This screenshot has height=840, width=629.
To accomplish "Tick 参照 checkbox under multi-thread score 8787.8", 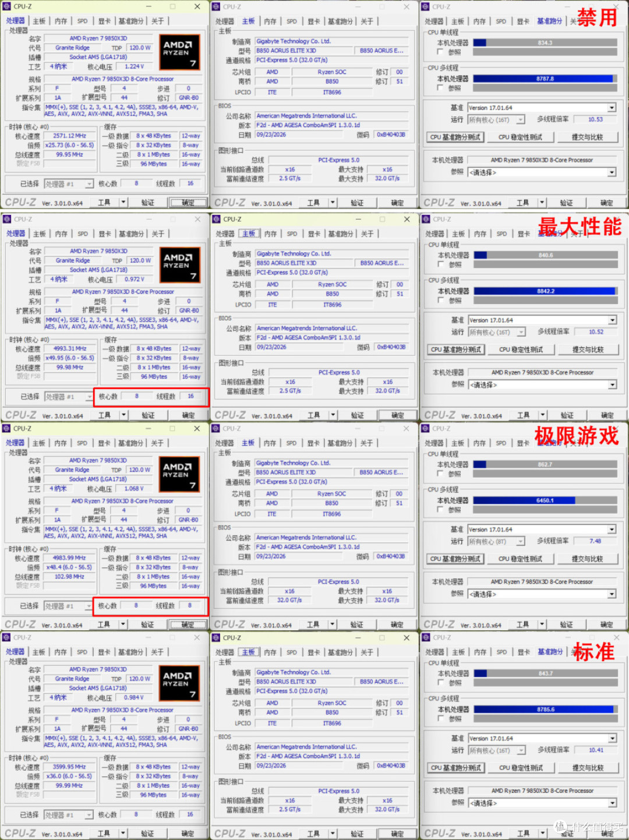I will [440, 88].
